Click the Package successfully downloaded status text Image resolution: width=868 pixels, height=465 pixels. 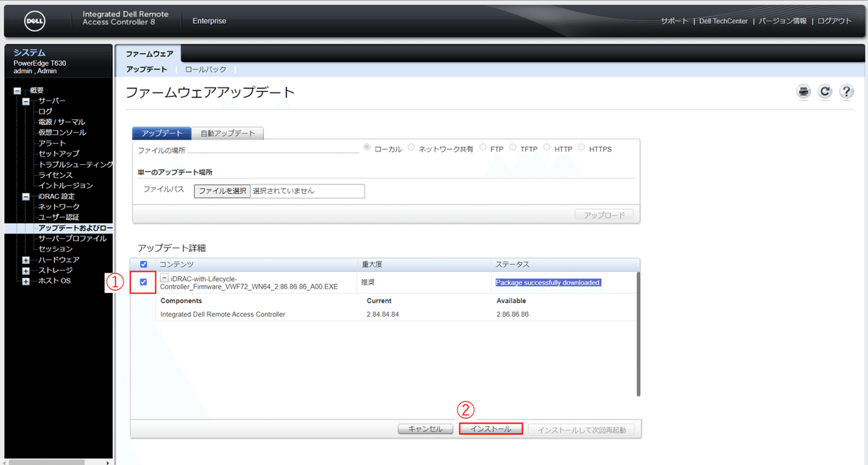tap(548, 283)
